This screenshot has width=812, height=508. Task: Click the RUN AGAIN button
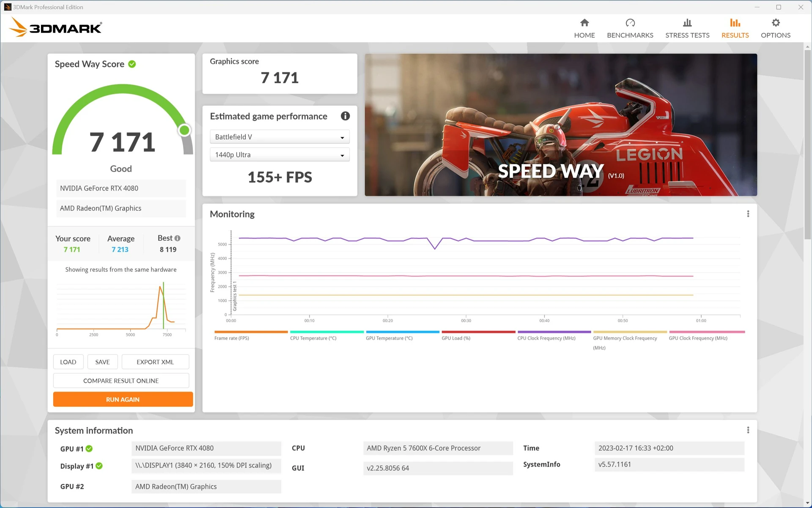click(123, 399)
